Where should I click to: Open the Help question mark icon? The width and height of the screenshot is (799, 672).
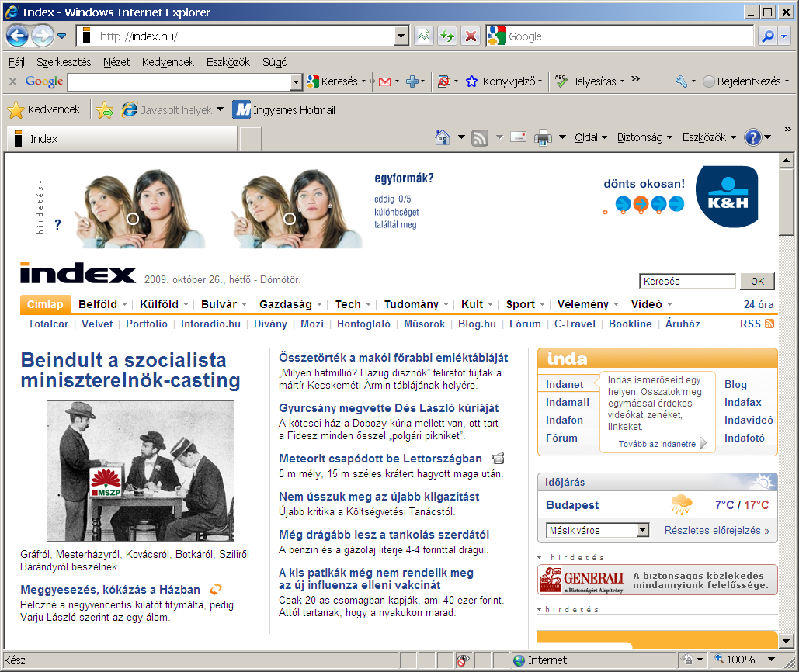tap(752, 137)
